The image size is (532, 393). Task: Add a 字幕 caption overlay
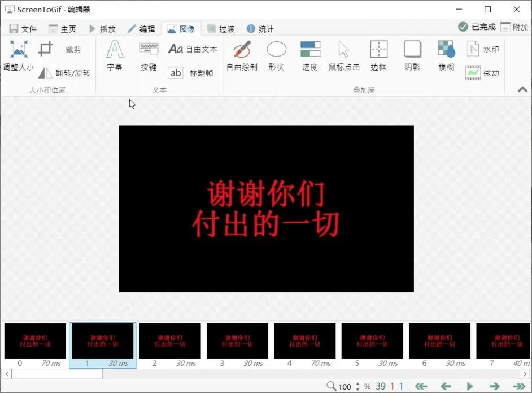coord(115,56)
